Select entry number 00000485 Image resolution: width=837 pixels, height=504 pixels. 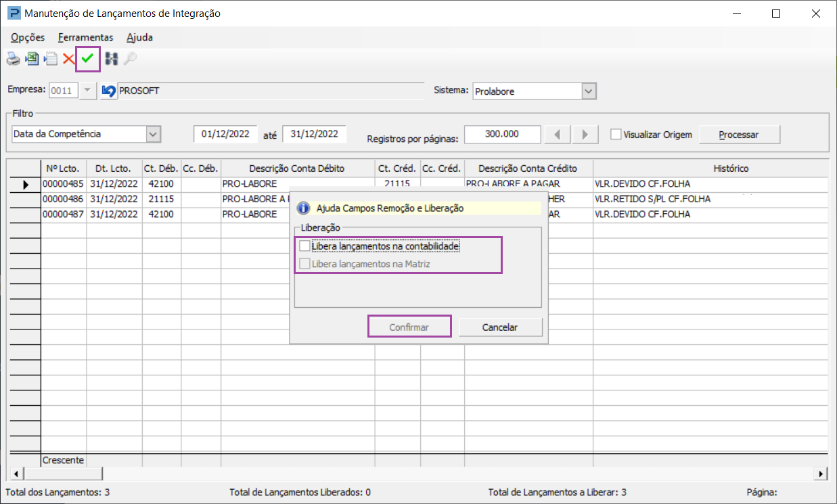click(x=64, y=184)
